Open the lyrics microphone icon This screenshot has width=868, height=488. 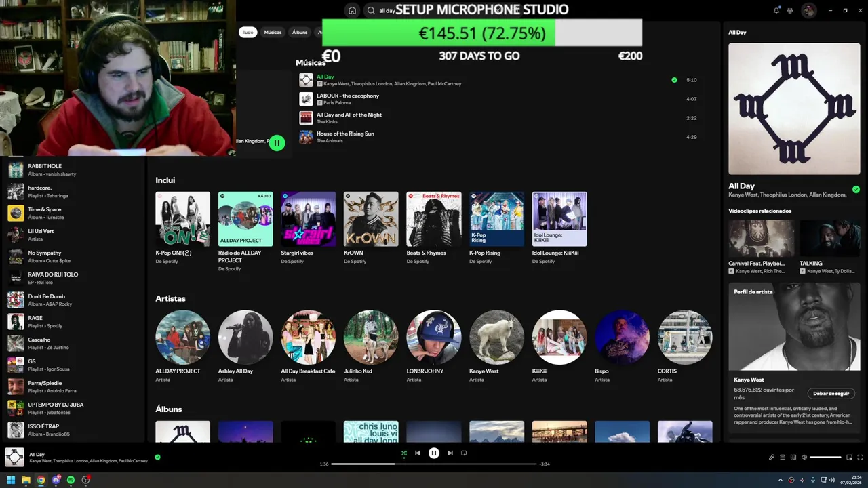[x=771, y=457]
